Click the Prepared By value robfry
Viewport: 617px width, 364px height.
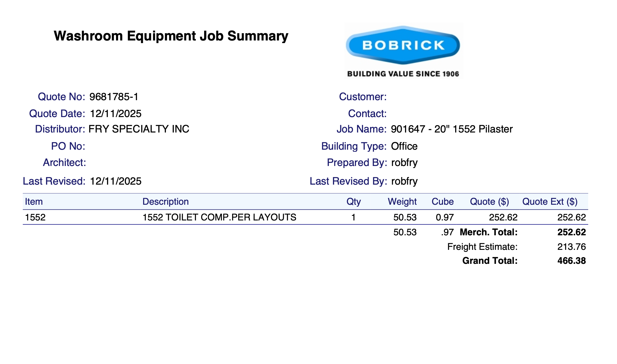(x=404, y=162)
